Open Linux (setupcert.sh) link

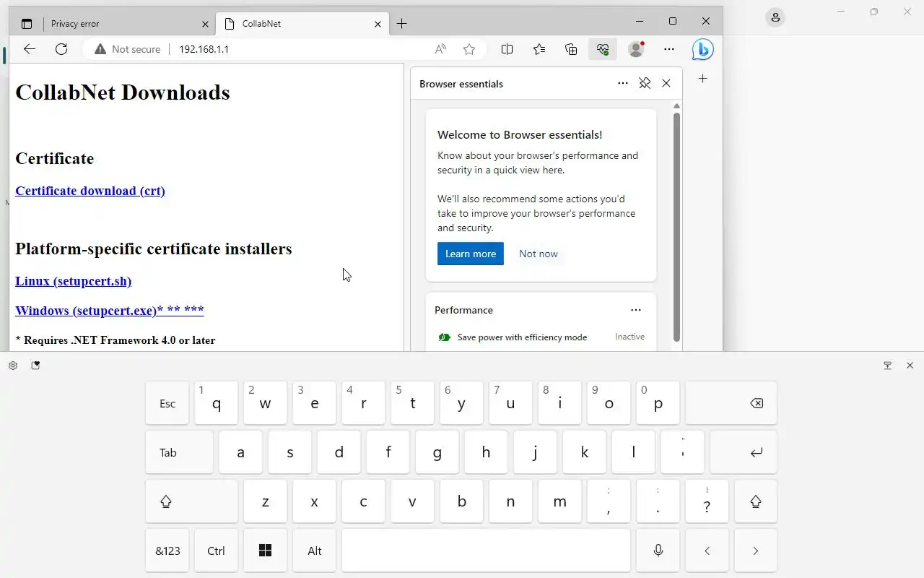[74, 281]
